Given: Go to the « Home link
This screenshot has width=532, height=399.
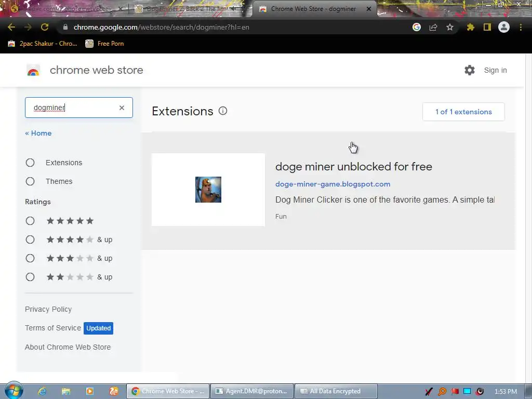Looking at the screenshot, I should (38, 133).
